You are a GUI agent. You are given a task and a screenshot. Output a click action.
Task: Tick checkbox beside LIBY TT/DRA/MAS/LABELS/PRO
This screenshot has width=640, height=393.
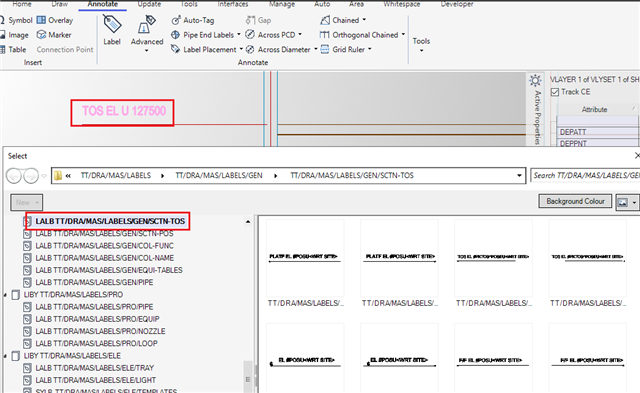pos(16,295)
